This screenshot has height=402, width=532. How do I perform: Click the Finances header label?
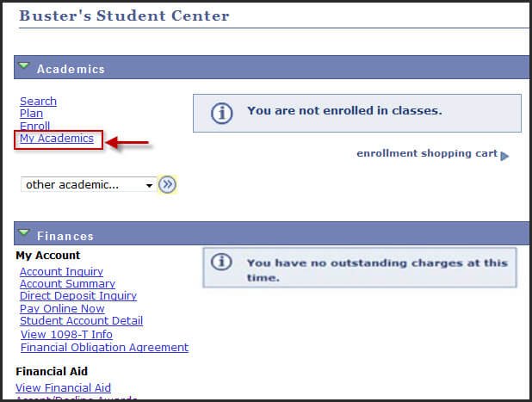(x=65, y=236)
